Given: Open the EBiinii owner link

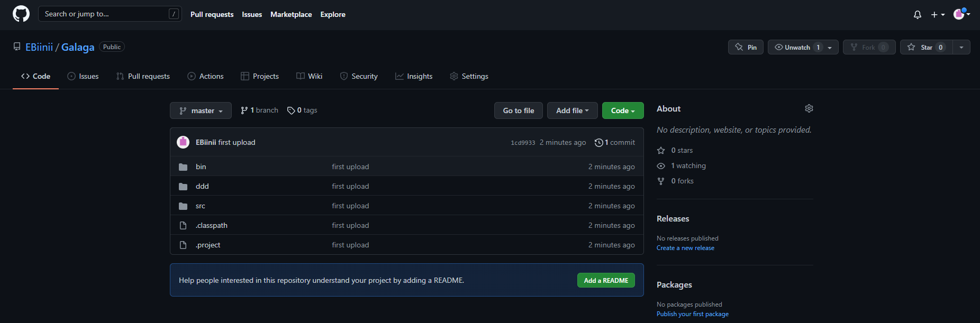Looking at the screenshot, I should point(39,47).
